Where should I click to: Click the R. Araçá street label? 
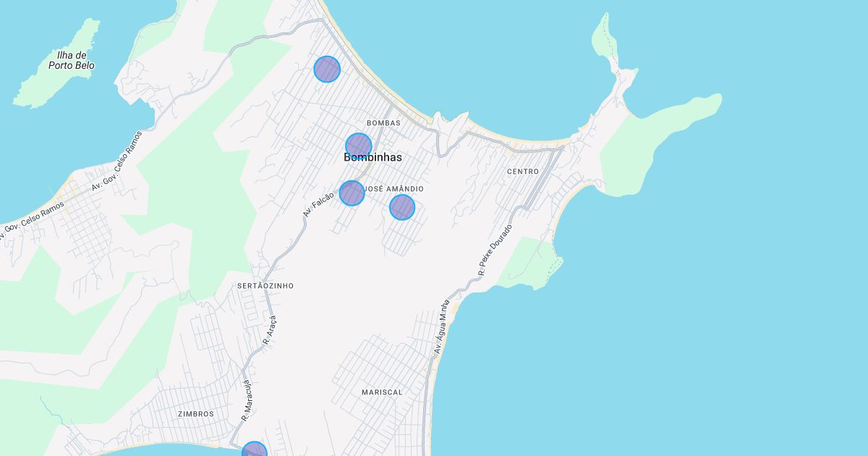[x=269, y=329]
